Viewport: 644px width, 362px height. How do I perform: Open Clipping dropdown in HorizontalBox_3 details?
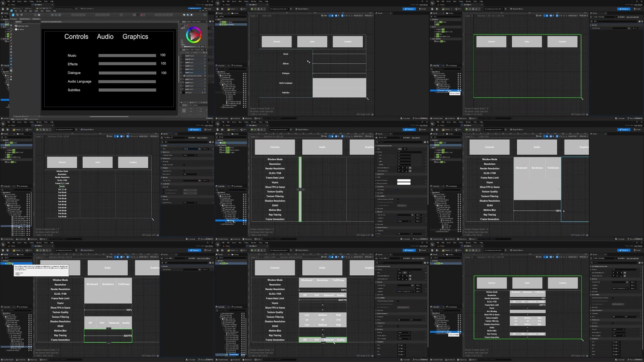tap(404, 332)
